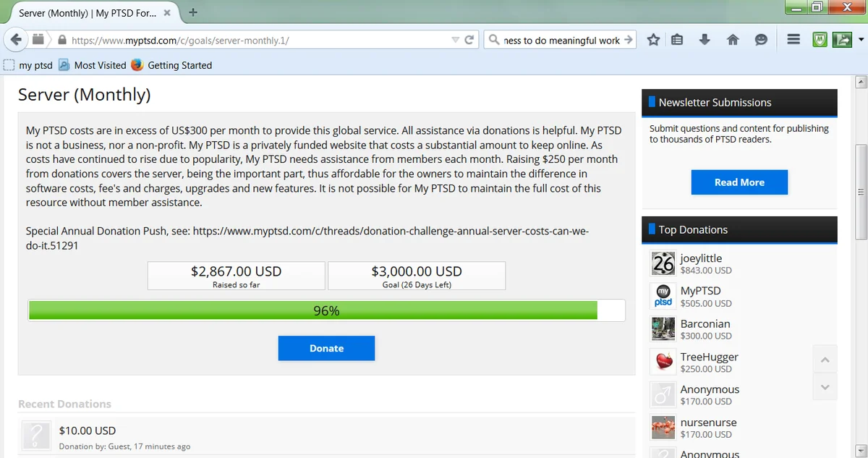Open the chat smiley icon in toolbar
This screenshot has height=458, width=868.
pyautogui.click(x=761, y=41)
